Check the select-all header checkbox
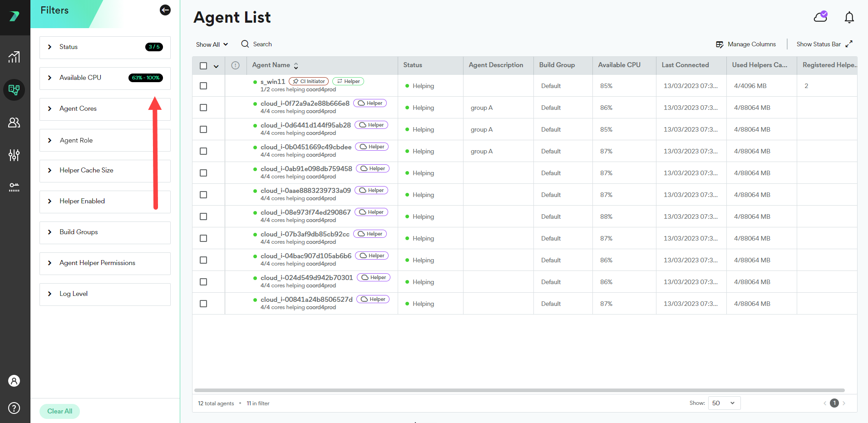The height and width of the screenshot is (423, 868). coord(203,66)
